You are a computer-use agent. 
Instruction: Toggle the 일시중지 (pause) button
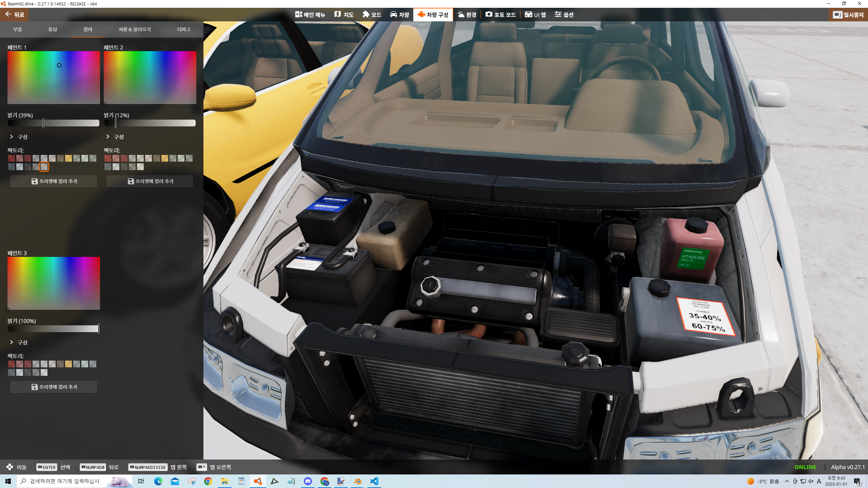pos(849,15)
